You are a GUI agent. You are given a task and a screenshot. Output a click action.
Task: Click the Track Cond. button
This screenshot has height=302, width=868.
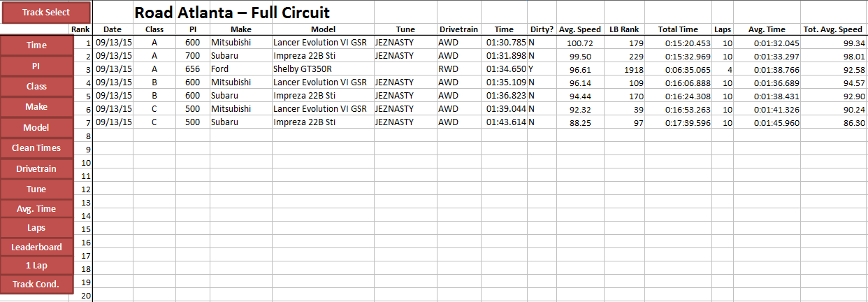click(36, 285)
